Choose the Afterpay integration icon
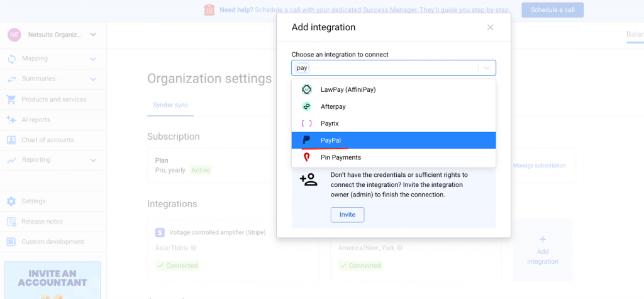This screenshot has height=299, width=644. coord(307,106)
